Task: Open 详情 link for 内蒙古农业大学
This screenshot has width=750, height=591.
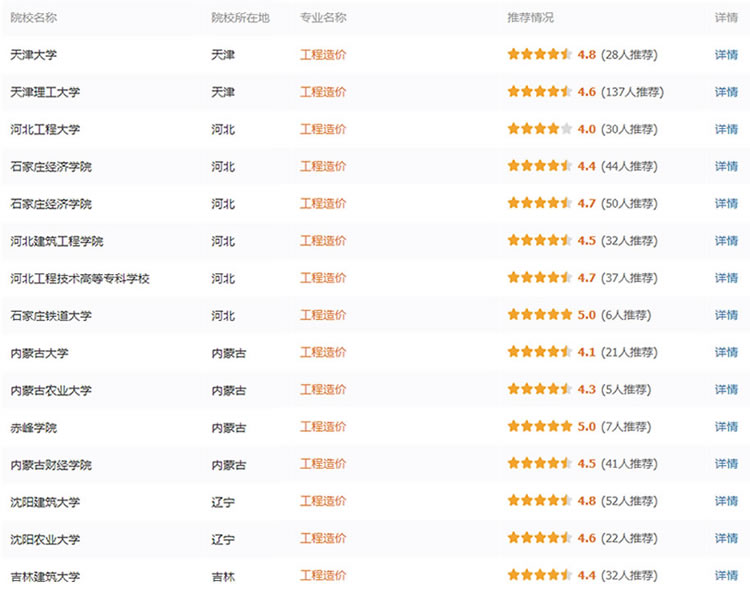Action: point(726,390)
